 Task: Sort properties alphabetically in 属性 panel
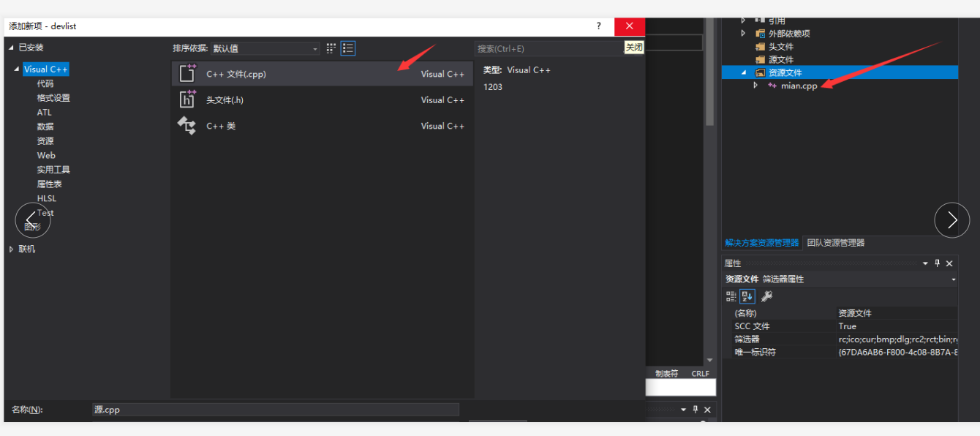coord(747,296)
